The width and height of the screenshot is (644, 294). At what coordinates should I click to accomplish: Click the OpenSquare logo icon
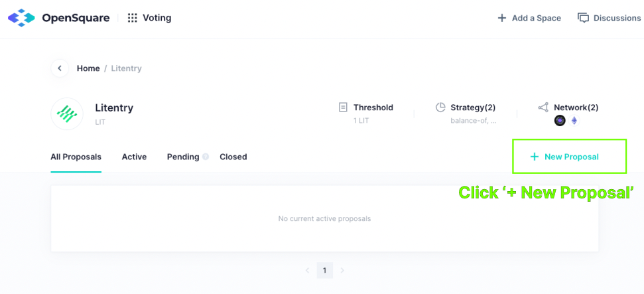click(22, 18)
